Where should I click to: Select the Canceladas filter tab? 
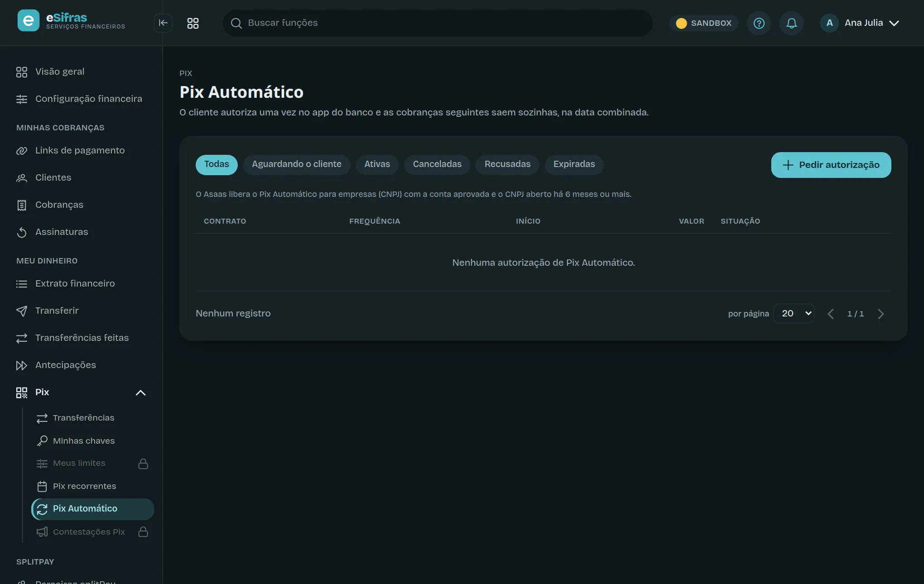tap(437, 164)
